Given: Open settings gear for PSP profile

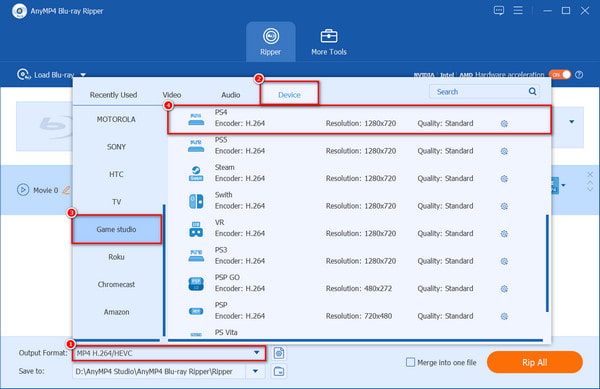Looking at the screenshot, I should coord(504,316).
